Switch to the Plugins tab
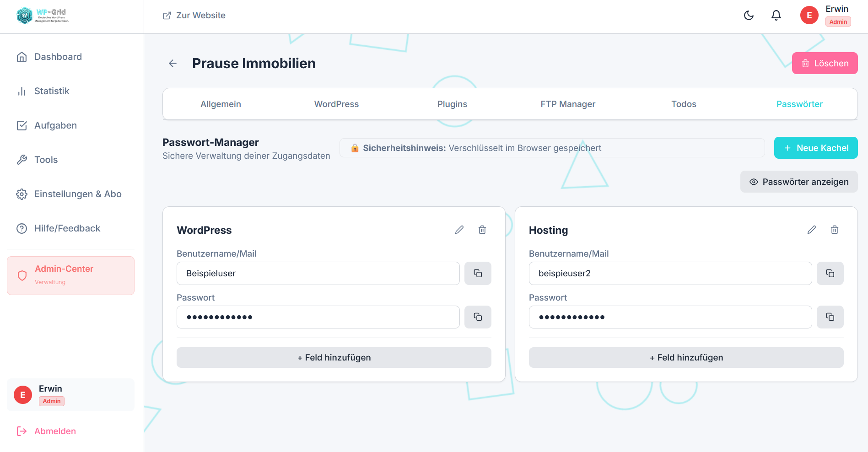The height and width of the screenshot is (452, 868). point(452,104)
